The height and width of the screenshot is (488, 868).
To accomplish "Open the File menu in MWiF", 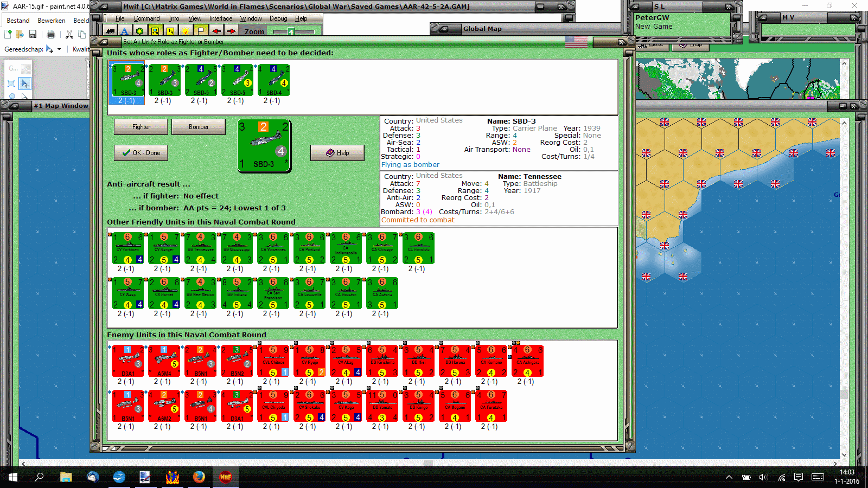I will [120, 18].
